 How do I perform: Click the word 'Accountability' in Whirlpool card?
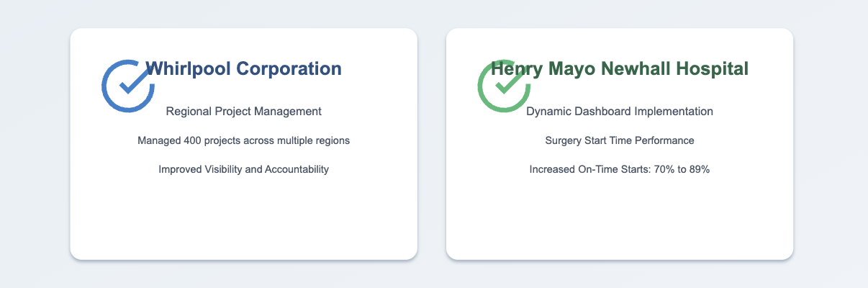click(295, 169)
